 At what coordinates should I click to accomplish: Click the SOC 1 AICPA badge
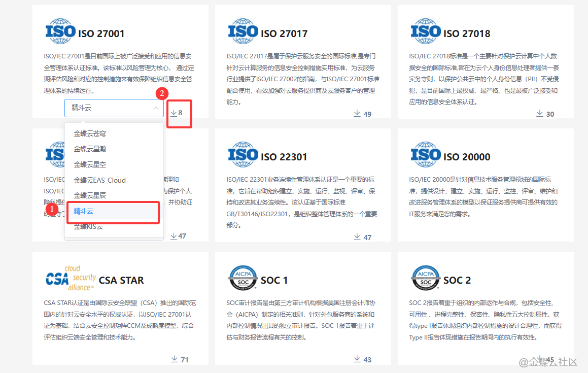pos(243,278)
